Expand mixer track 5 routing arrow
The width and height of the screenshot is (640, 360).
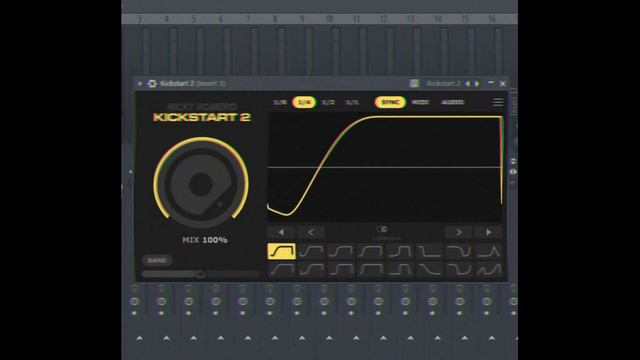[193, 338]
